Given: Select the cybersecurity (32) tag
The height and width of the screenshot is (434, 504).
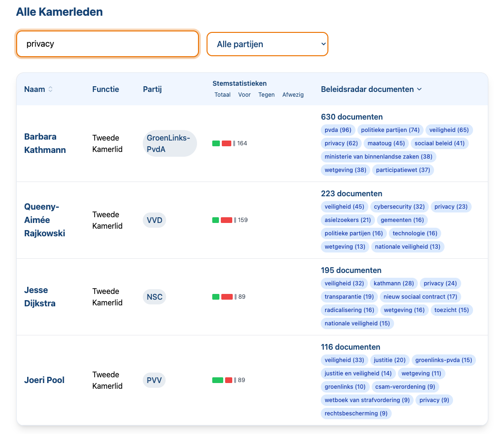Looking at the screenshot, I should (399, 207).
